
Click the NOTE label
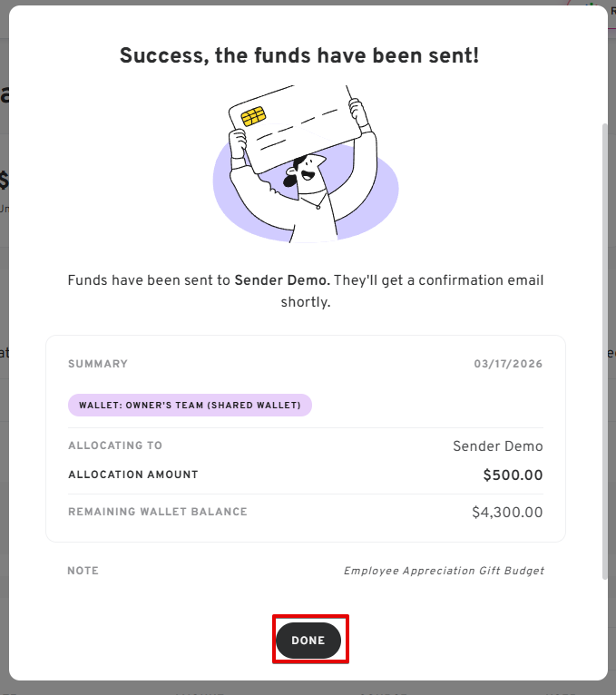click(x=83, y=571)
